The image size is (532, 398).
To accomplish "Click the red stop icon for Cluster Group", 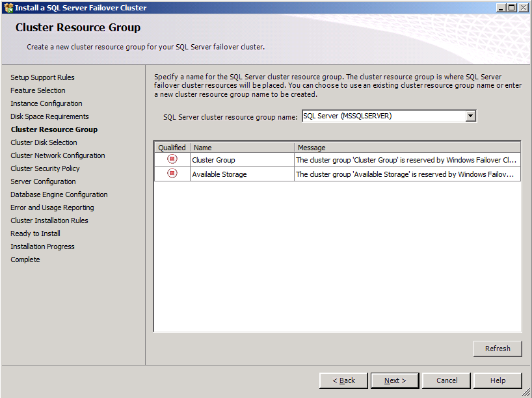I will click(172, 159).
